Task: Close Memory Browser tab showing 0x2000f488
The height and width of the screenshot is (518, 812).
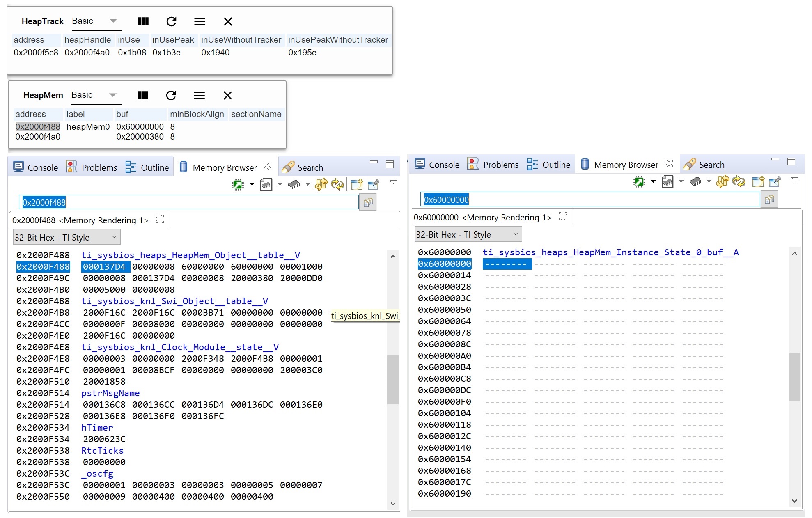Action: pos(267,167)
